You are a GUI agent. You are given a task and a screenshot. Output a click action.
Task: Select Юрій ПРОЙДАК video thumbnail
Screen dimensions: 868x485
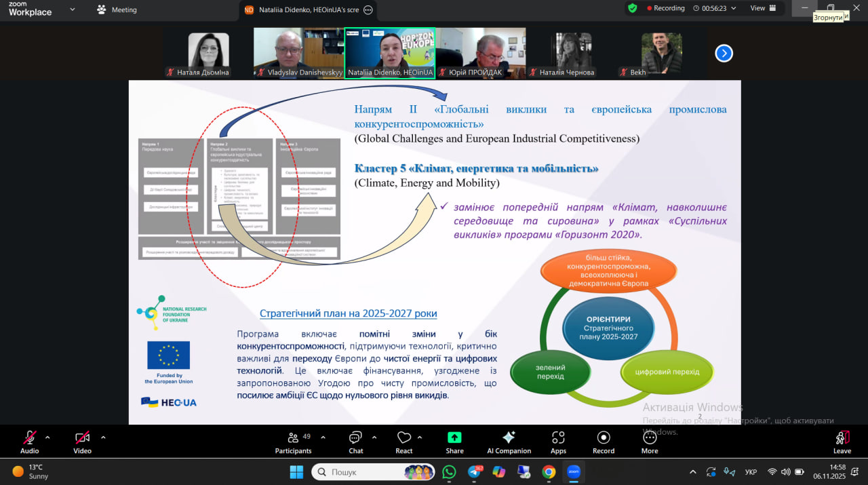(480, 53)
